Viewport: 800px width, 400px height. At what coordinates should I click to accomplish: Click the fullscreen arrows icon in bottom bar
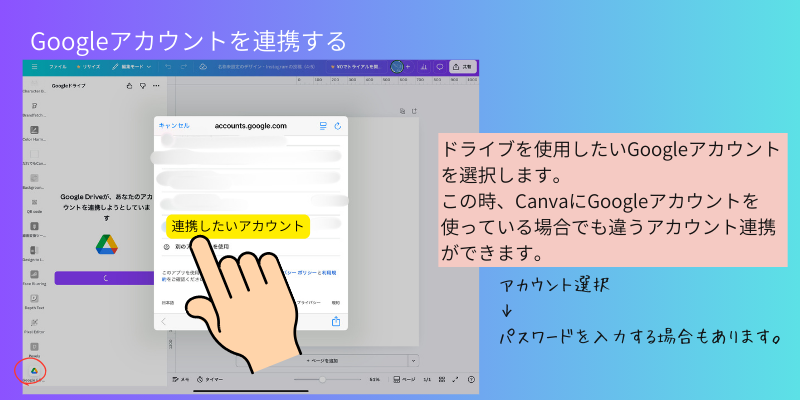[x=456, y=379]
